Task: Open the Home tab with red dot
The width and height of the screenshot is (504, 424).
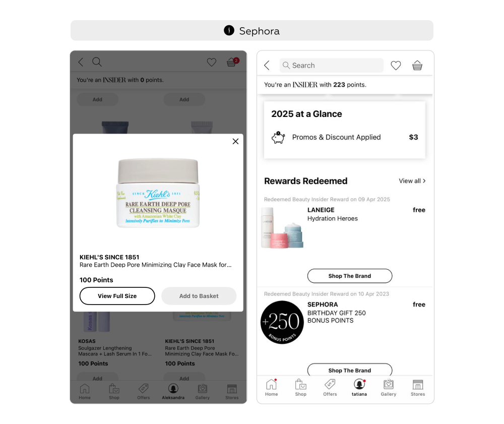Action: coord(271,387)
